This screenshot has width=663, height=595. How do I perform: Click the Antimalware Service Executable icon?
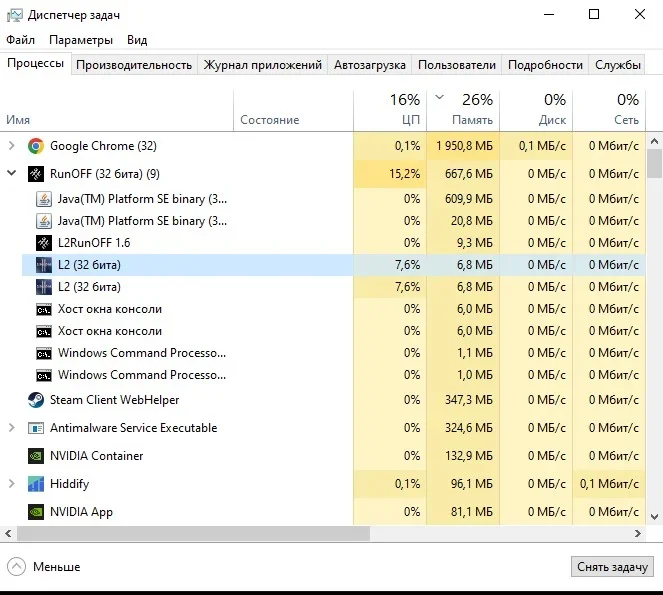(36, 428)
